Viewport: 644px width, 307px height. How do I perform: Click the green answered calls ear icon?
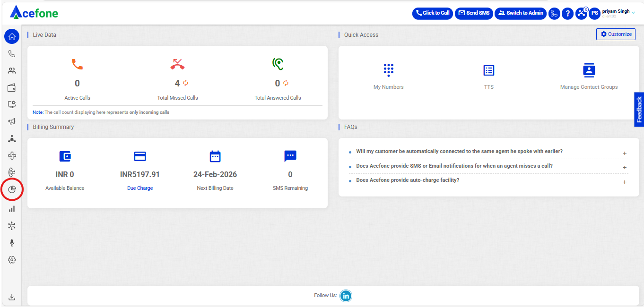(x=278, y=64)
